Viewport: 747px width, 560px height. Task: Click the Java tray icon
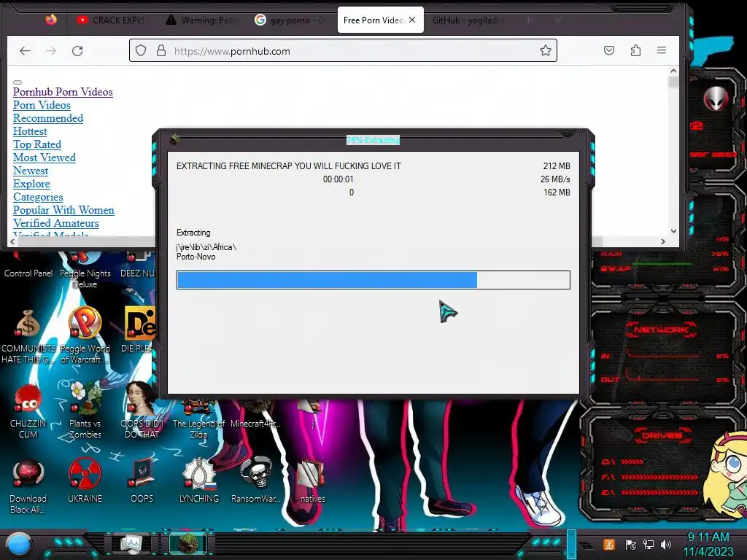[x=609, y=544]
